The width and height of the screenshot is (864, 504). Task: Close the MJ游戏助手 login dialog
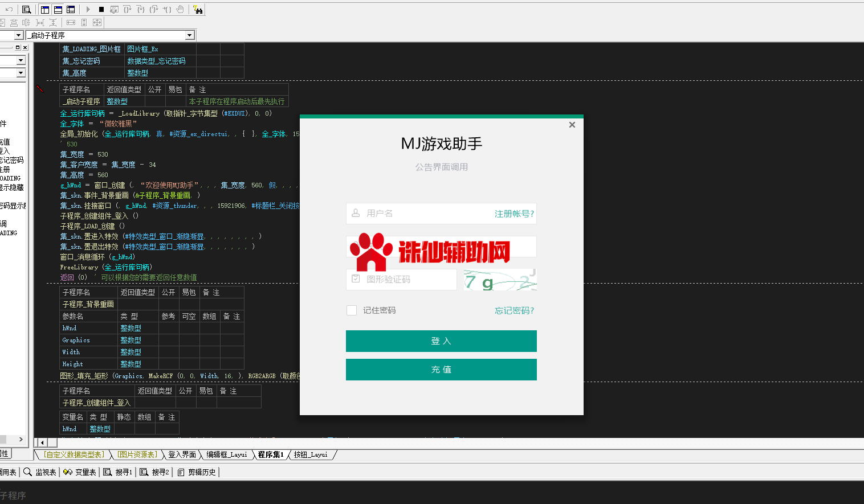[x=572, y=125]
